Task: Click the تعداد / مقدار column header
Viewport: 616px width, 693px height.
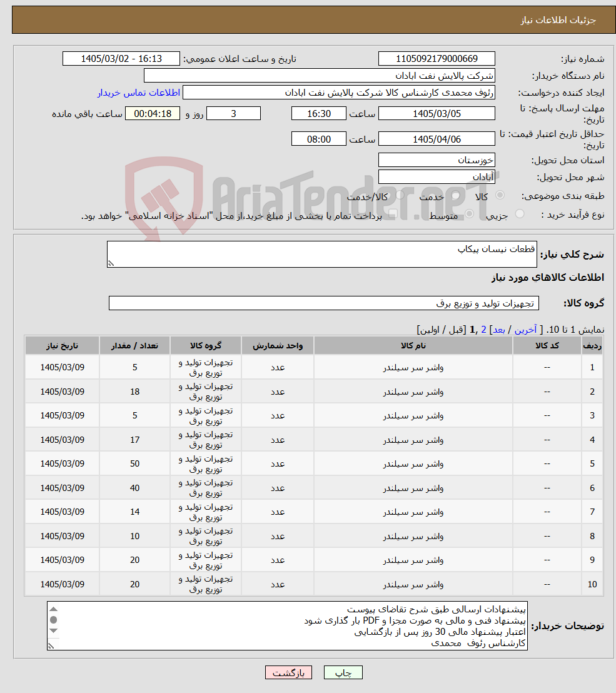Action: pyautogui.click(x=135, y=346)
